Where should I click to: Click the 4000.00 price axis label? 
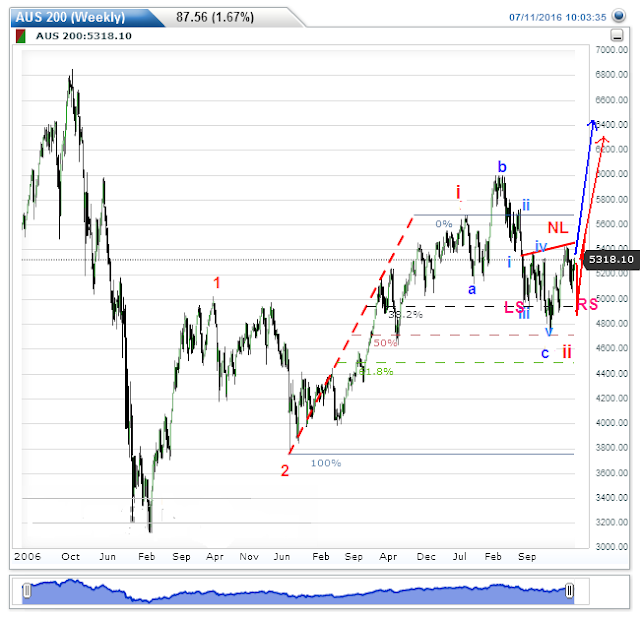pos(611,423)
